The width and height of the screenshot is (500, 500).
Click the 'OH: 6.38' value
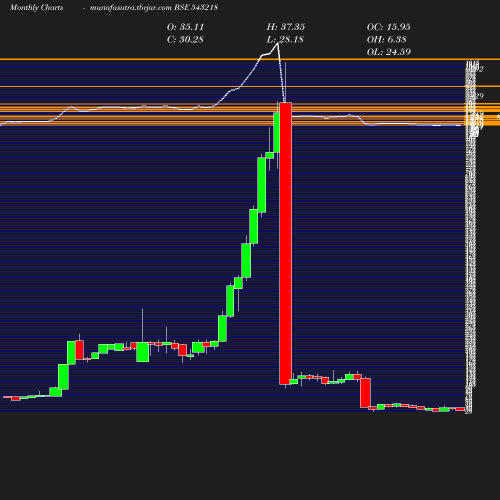point(387,40)
